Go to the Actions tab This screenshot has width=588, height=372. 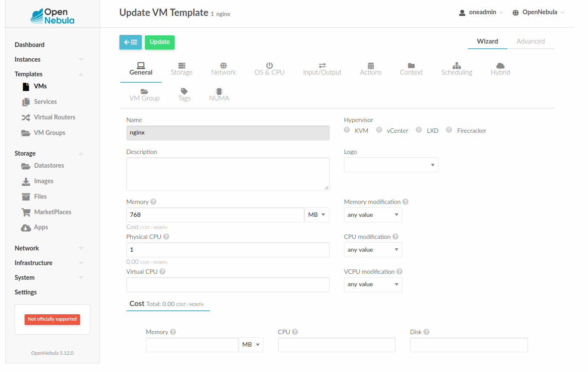371,69
